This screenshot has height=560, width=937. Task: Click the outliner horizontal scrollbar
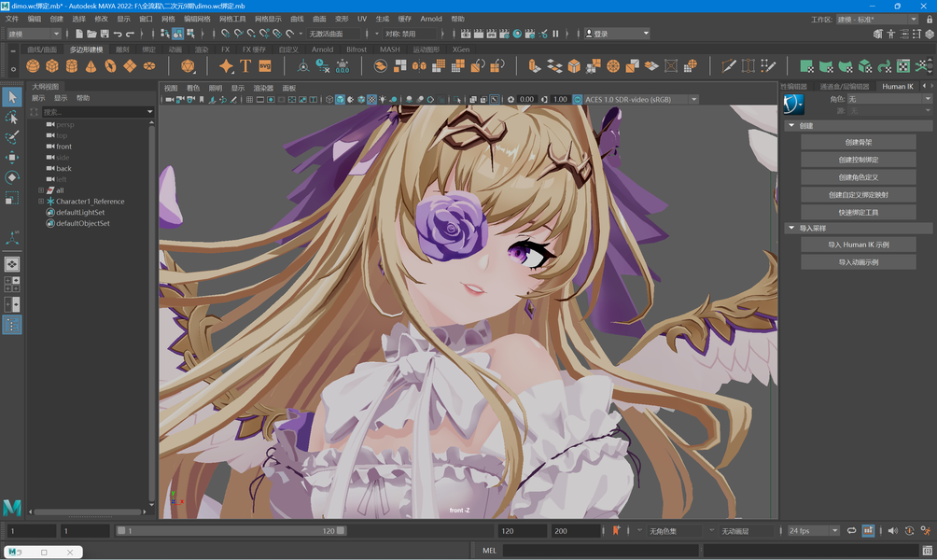point(88,511)
